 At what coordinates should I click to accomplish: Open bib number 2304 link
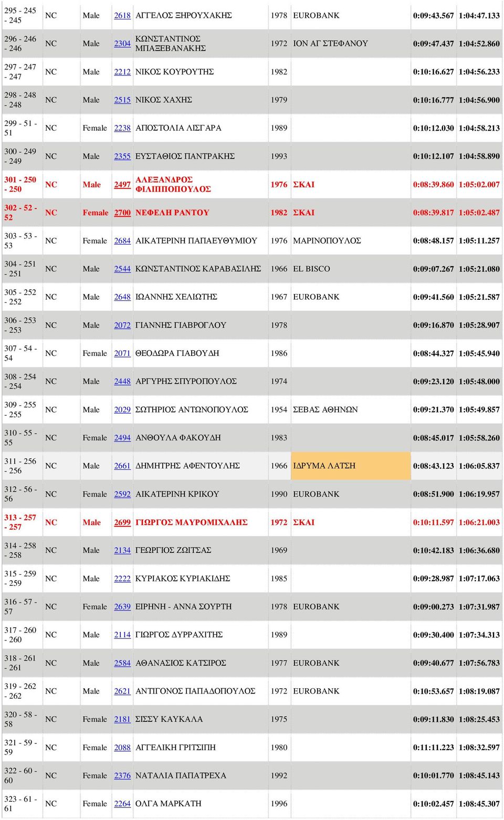click(x=122, y=44)
